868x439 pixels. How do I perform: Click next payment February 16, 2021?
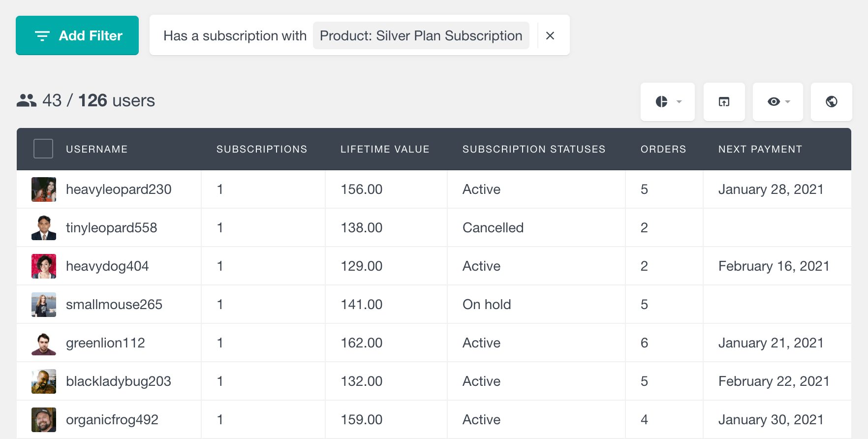pyautogui.click(x=774, y=266)
